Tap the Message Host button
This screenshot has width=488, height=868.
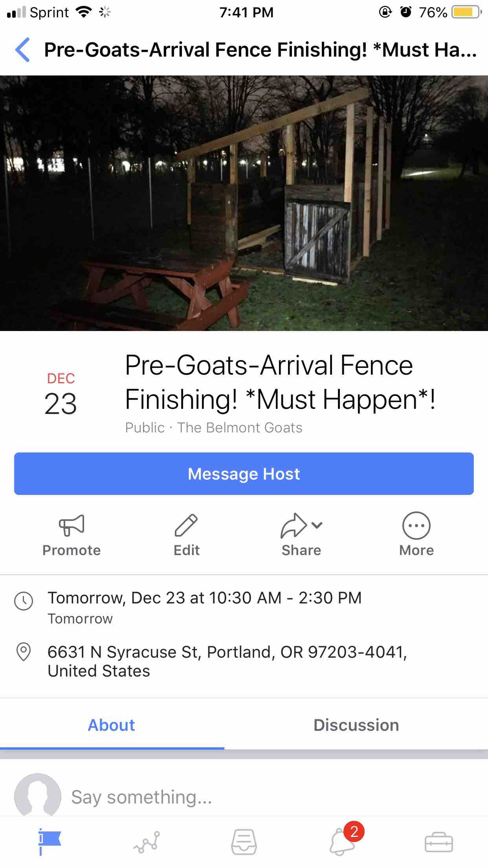244,474
